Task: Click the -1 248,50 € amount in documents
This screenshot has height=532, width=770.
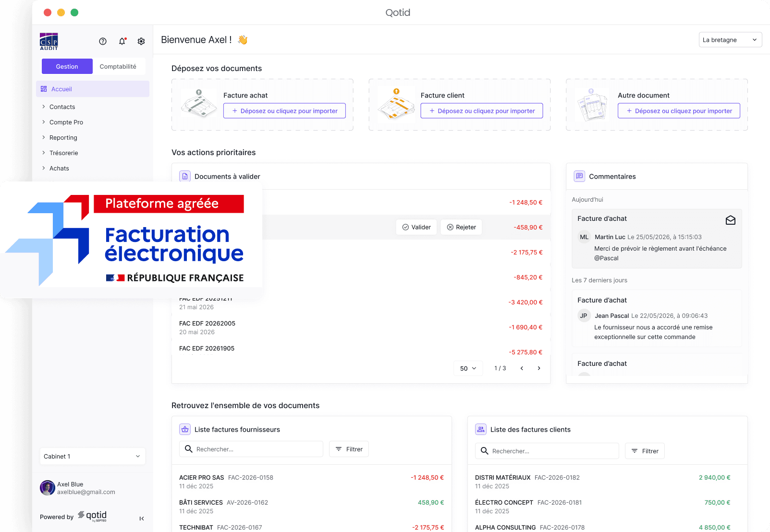Action: pyautogui.click(x=526, y=202)
